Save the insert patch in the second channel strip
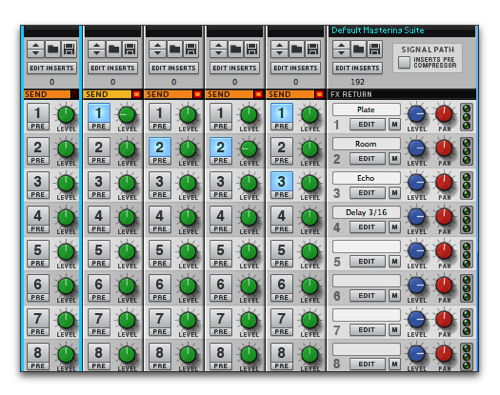Screen dimensions: 500x395 130,49
